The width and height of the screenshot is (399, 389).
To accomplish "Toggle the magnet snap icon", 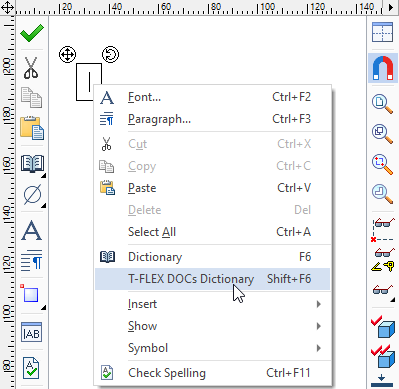I will click(383, 68).
